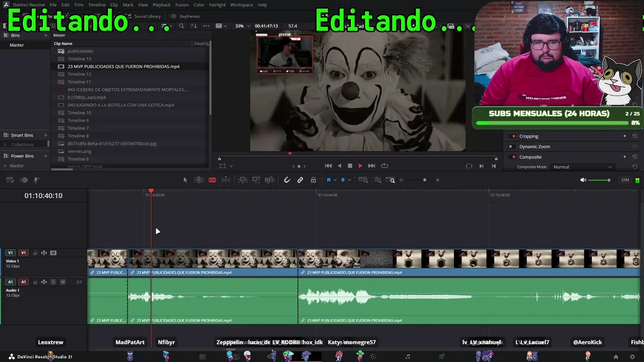Open the Playback menu
Viewport: 644px width, 362px height.
tap(162, 5)
